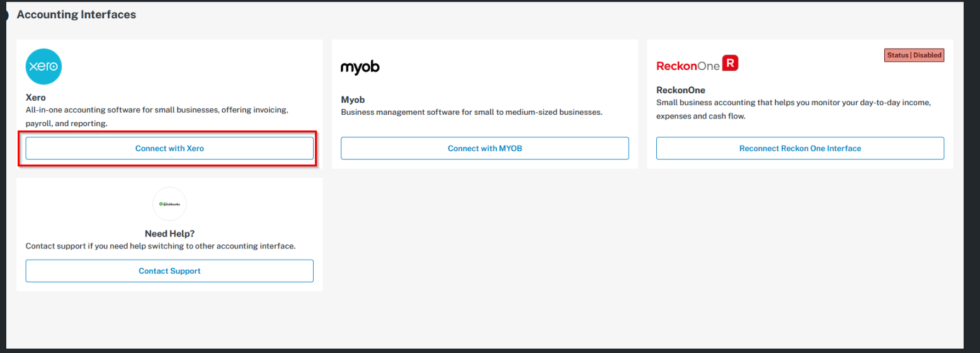980x353 pixels.
Task: Click the myob logo
Action: click(x=360, y=67)
